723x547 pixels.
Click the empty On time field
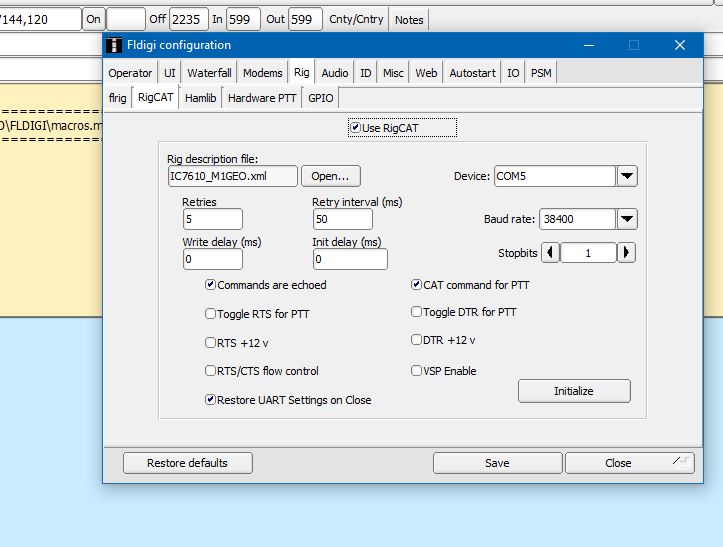point(126,19)
